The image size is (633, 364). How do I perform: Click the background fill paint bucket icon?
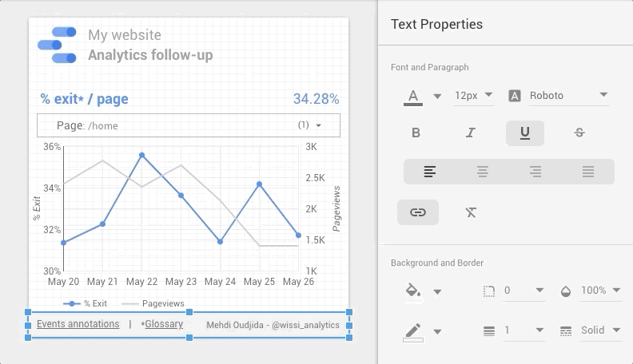click(x=413, y=291)
